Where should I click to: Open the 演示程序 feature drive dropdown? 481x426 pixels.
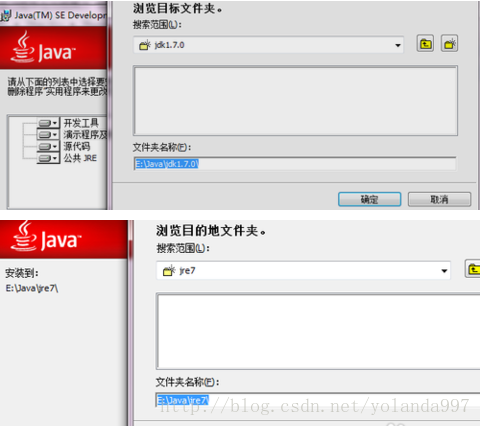48,135
